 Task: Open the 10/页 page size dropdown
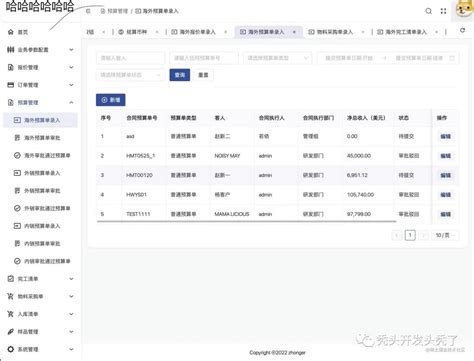coord(445,235)
